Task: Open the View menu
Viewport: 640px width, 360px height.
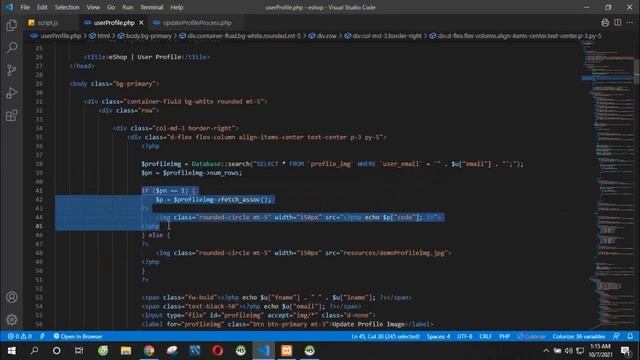Action: pos(93,7)
